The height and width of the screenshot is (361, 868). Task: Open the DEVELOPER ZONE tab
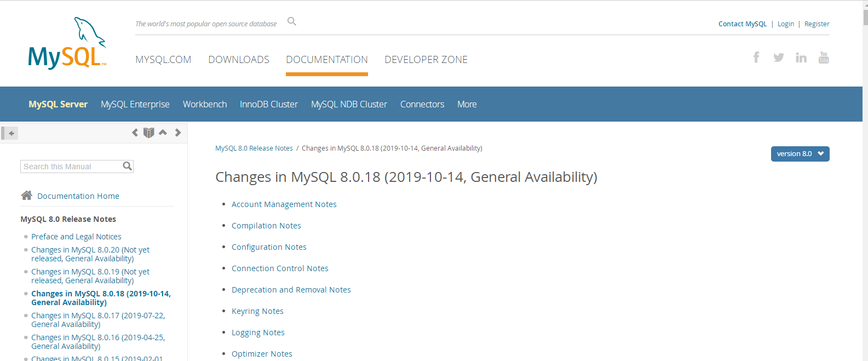click(426, 60)
